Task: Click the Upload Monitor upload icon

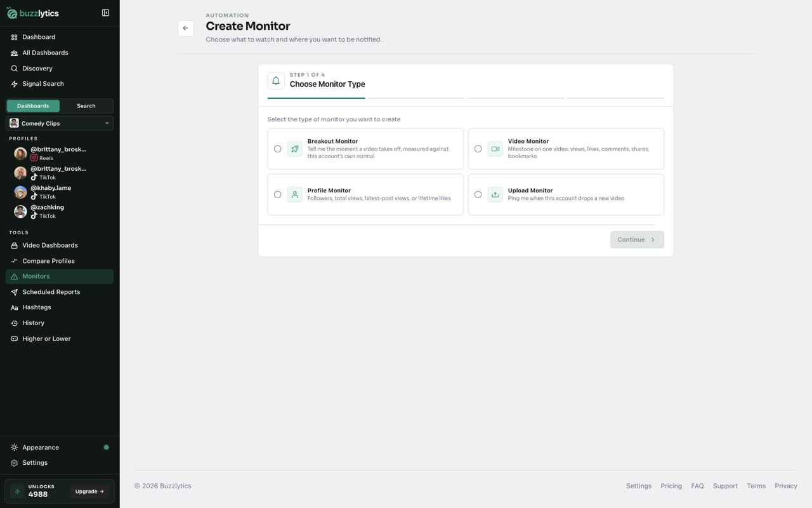Action: point(495,195)
